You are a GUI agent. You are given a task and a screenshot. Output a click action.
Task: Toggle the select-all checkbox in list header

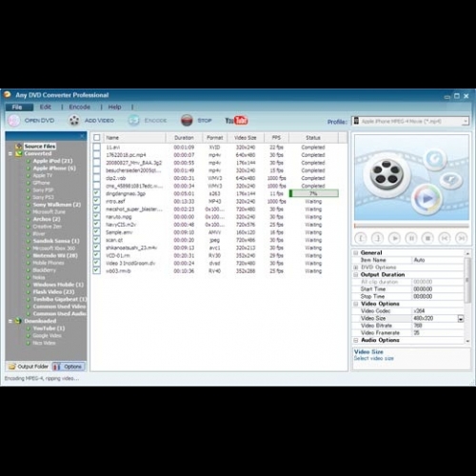(97, 138)
